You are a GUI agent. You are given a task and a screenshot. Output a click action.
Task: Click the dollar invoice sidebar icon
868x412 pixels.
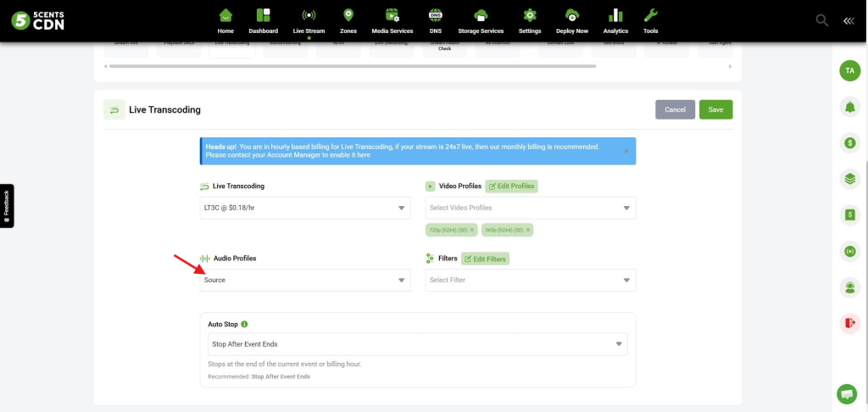click(x=849, y=214)
